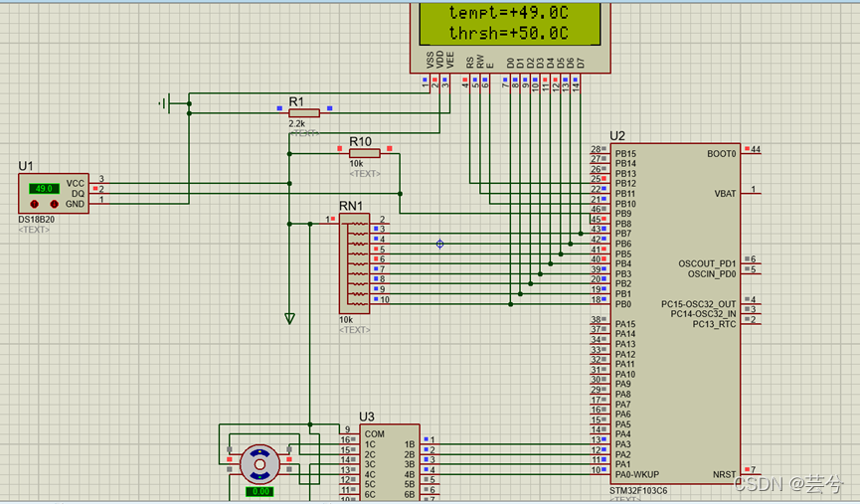Click the NRST pin label on U2
The height and width of the screenshot is (504, 860).
click(x=725, y=474)
